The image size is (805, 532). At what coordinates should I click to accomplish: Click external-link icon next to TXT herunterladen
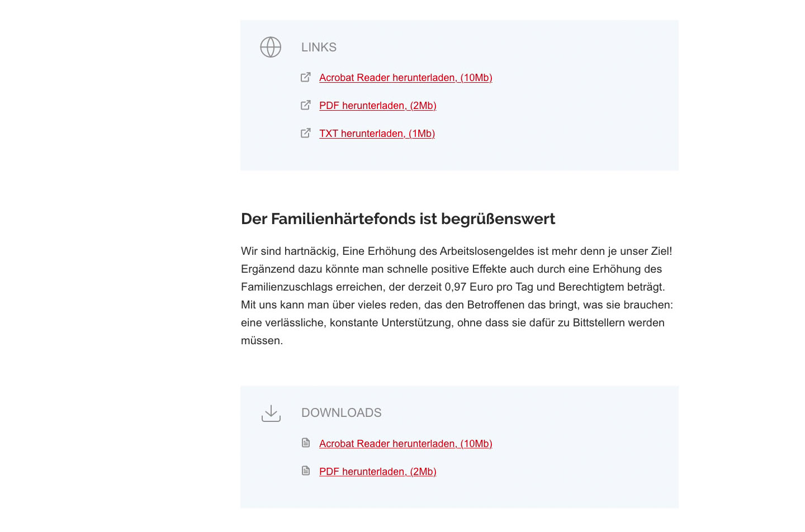coord(306,133)
